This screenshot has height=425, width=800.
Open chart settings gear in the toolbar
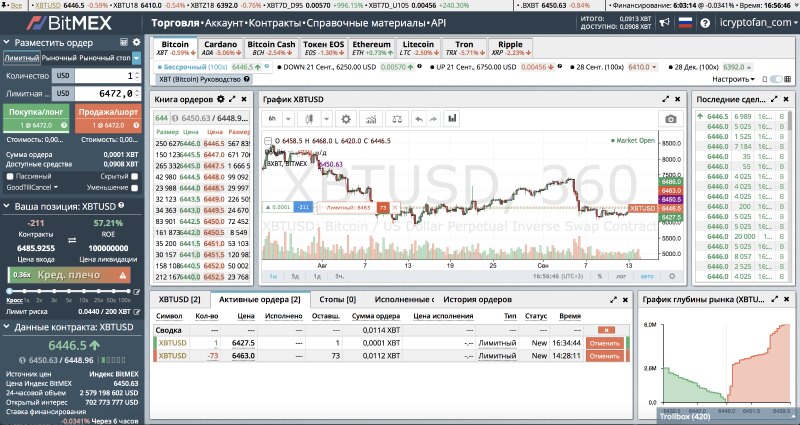(347, 118)
